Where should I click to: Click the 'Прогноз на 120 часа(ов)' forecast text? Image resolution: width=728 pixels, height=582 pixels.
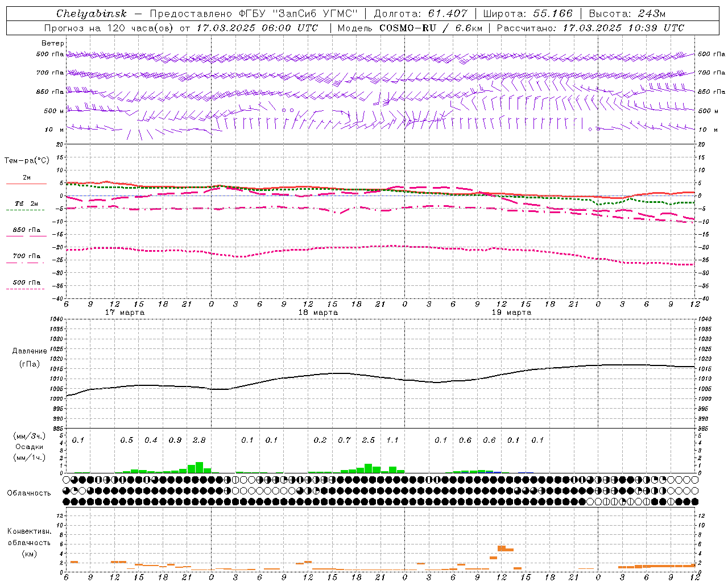(x=109, y=28)
